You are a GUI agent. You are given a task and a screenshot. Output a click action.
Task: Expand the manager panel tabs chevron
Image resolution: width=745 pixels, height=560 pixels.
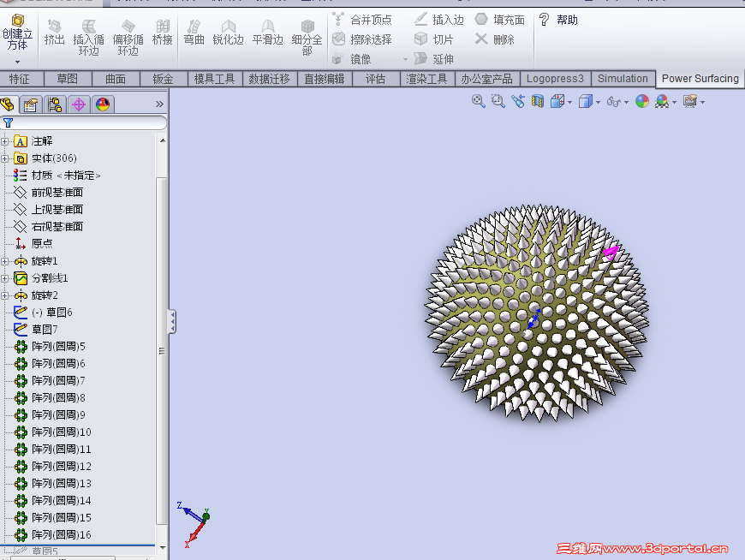[159, 104]
